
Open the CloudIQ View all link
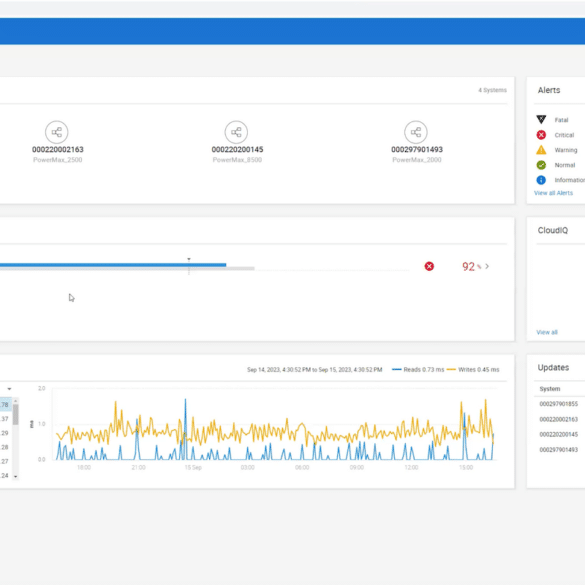[547, 332]
